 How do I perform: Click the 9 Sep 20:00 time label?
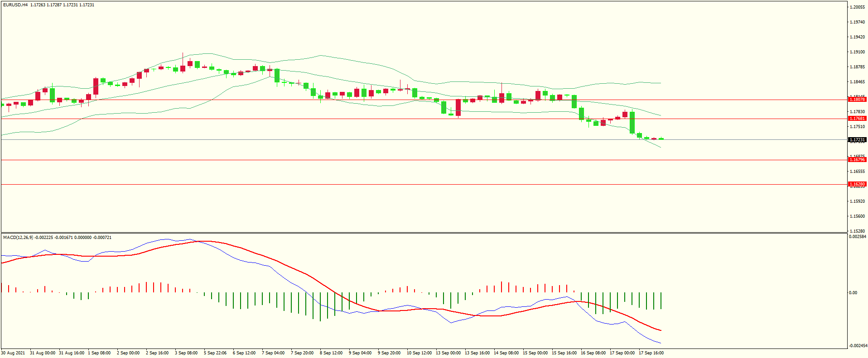pyautogui.click(x=389, y=353)
